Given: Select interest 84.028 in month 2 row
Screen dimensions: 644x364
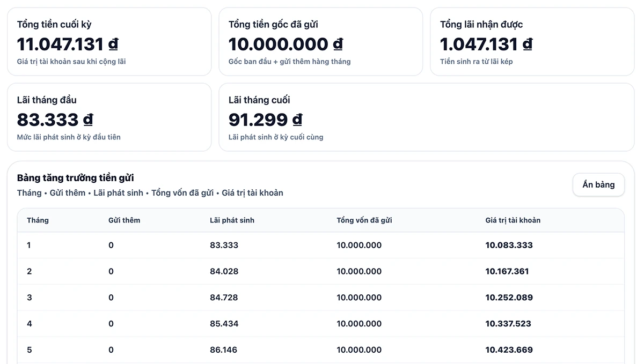Looking at the screenshot, I should [224, 271].
